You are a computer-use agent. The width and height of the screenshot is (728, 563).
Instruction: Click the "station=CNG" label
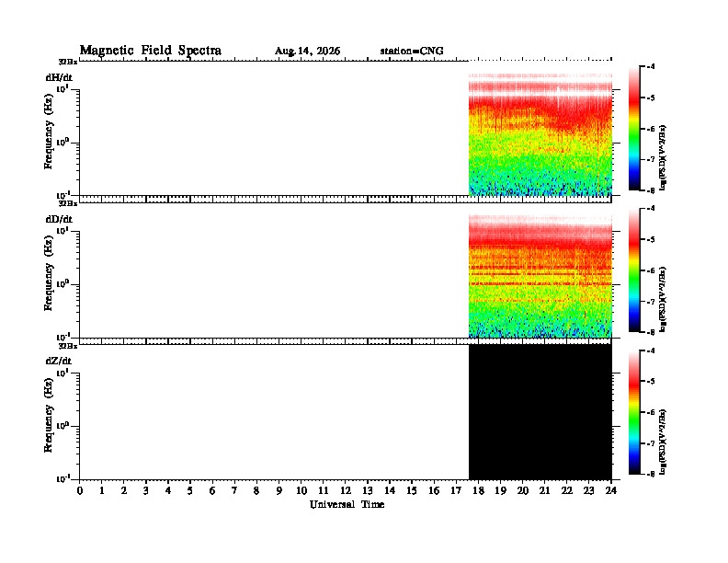tap(412, 51)
